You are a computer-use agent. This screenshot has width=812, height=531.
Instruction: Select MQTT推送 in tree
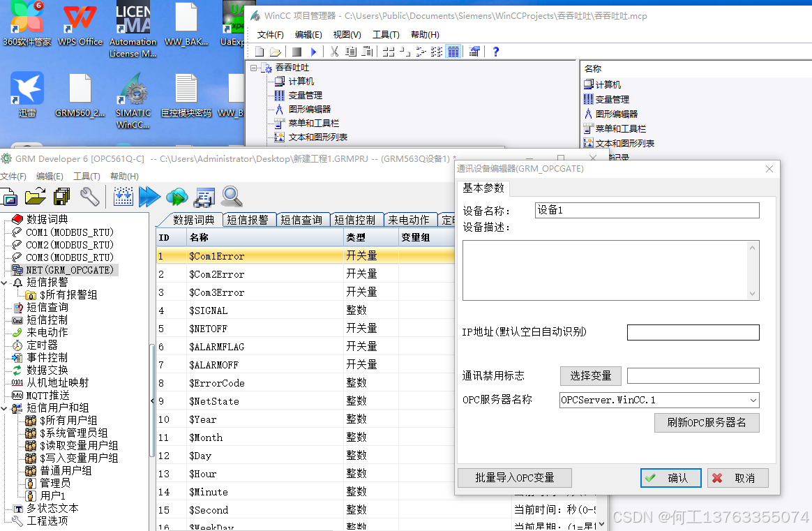(48, 396)
